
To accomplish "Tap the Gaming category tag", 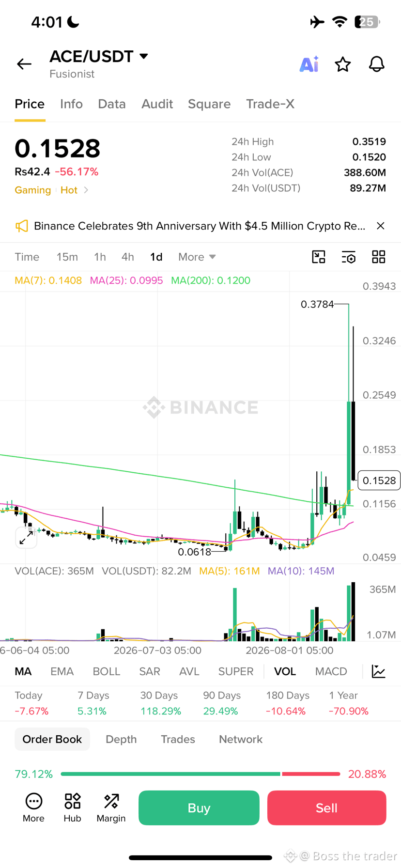I will [x=33, y=190].
